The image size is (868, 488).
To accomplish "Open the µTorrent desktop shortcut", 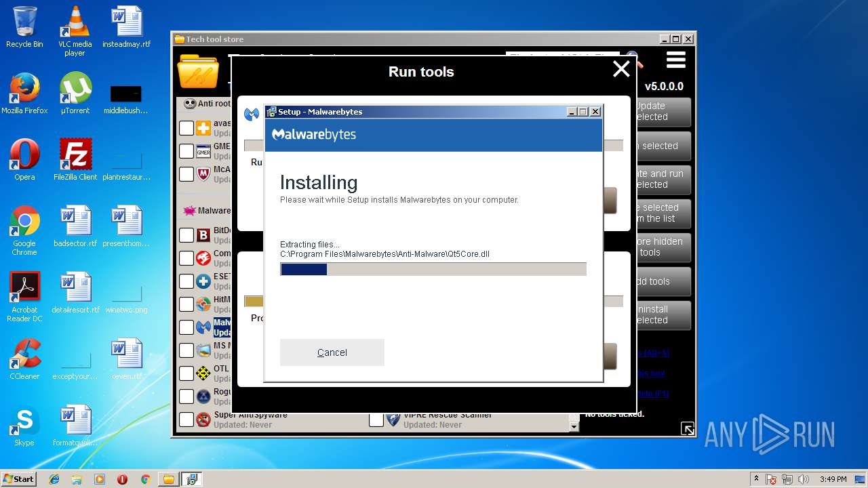I will point(75,94).
